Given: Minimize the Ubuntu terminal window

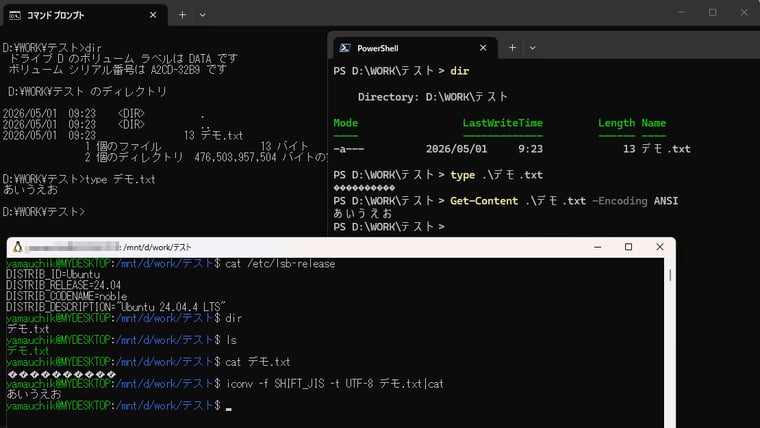Looking at the screenshot, I should (598, 247).
